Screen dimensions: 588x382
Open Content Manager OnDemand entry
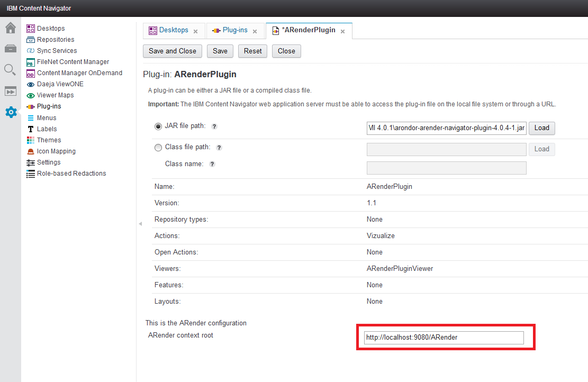79,73
